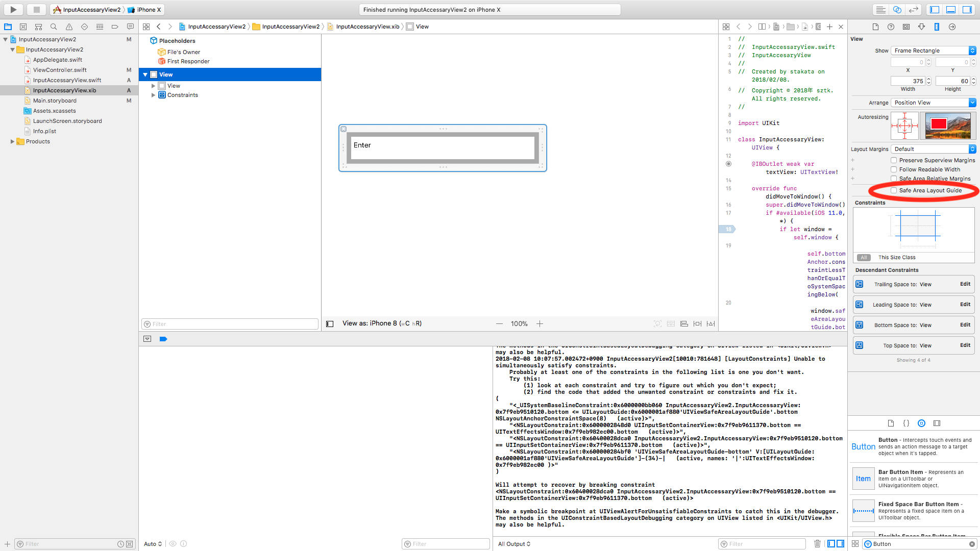The image size is (980, 551).
Task: Show the Connections inspector
Action: click(x=952, y=27)
